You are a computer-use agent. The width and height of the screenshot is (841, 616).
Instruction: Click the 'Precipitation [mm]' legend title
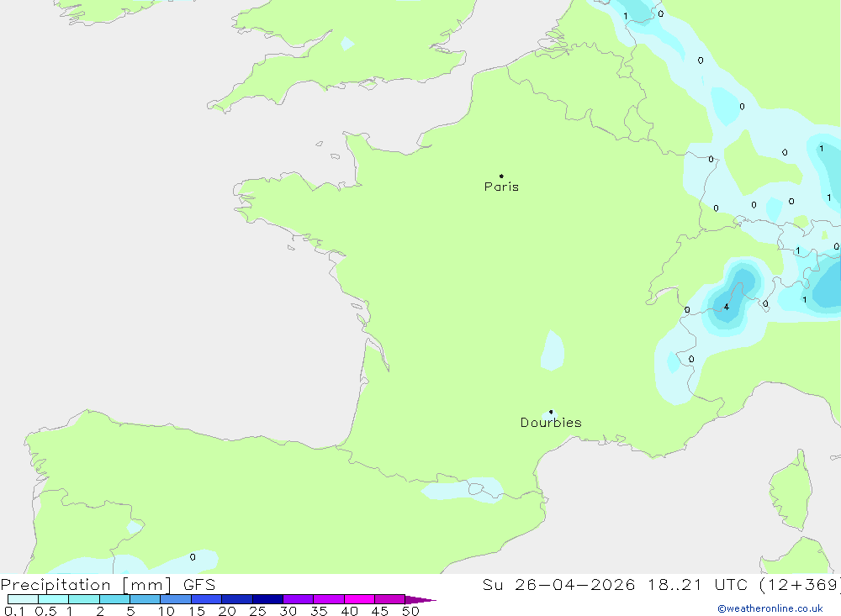click(x=86, y=585)
